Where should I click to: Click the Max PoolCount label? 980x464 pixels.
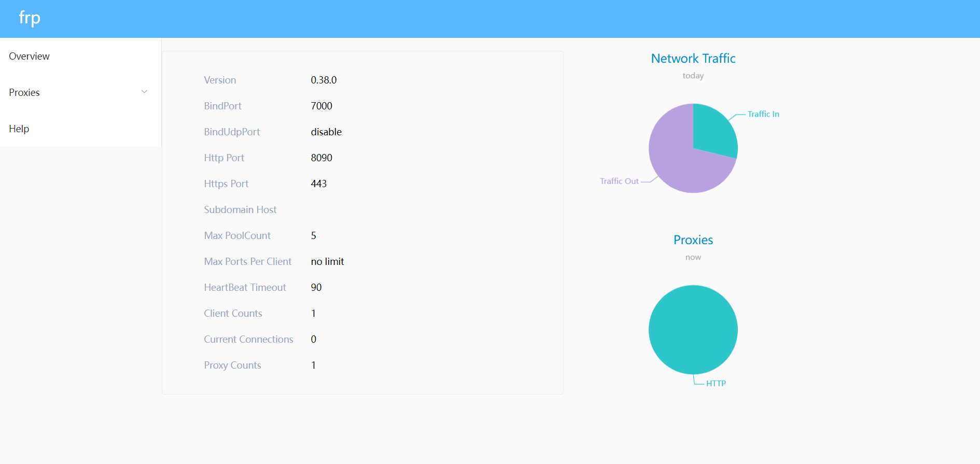237,235
